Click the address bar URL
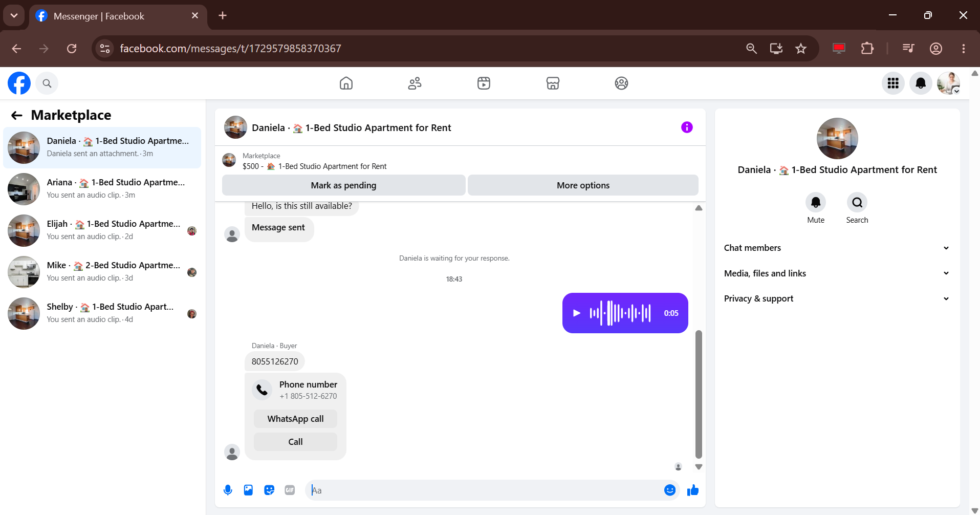 pyautogui.click(x=230, y=49)
